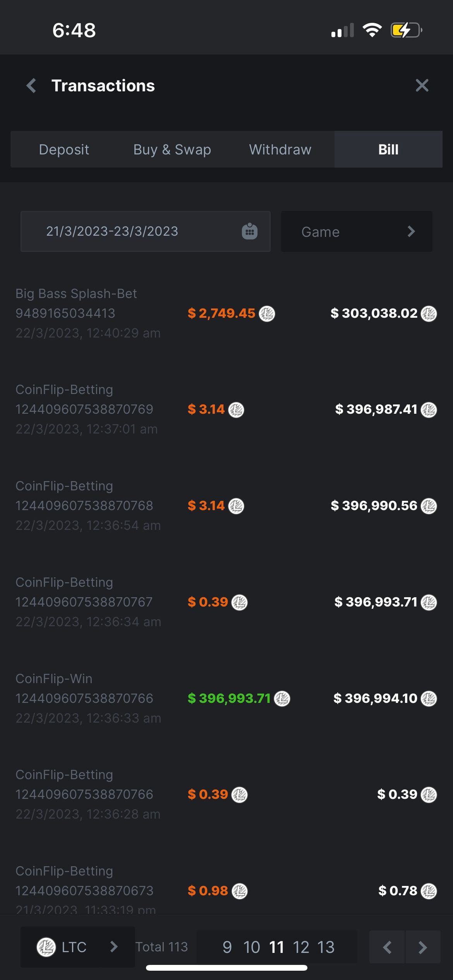Select the Bill tab
453x980 pixels.
pos(388,149)
